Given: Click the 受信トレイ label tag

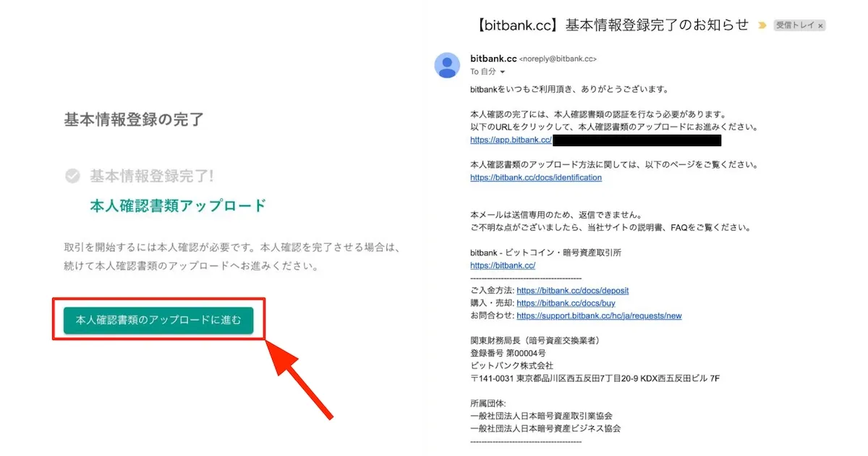Looking at the screenshot, I should click(x=797, y=25).
